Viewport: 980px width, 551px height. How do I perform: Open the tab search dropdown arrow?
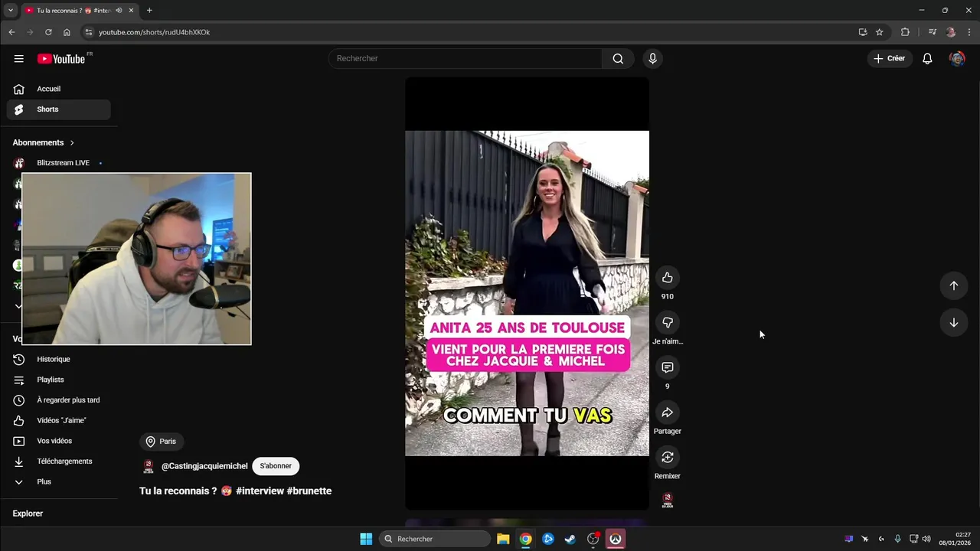(x=11, y=11)
